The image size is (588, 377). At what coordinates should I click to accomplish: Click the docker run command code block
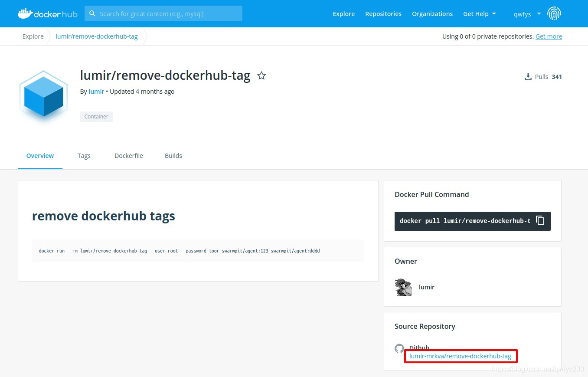coord(198,251)
